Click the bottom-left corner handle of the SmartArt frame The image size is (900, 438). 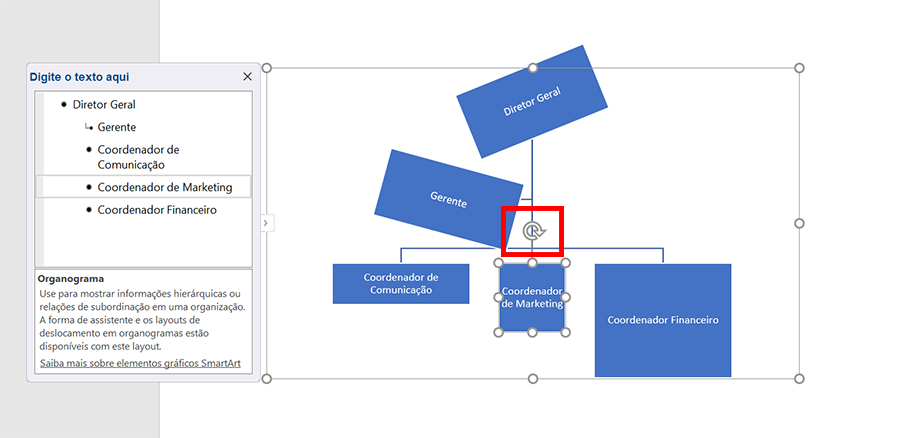pos(266,378)
